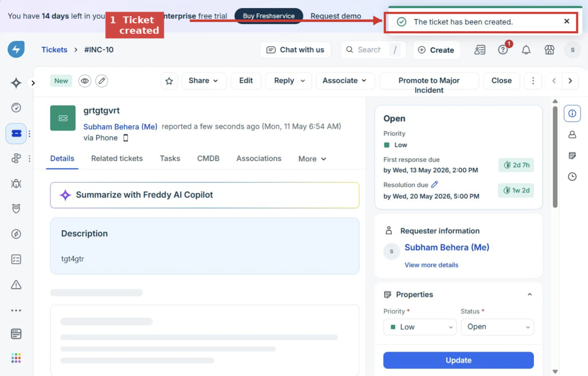Click the blue Update button
This screenshot has width=588, height=376.
(x=458, y=360)
